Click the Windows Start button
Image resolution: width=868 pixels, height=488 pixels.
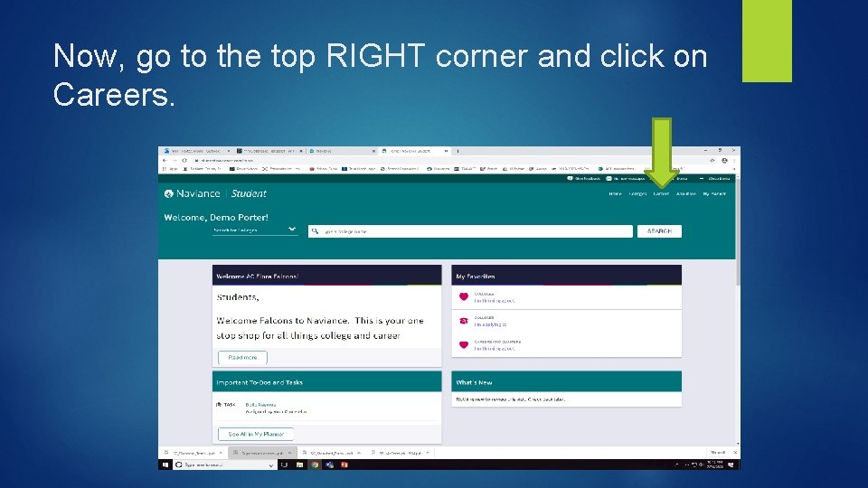165,465
